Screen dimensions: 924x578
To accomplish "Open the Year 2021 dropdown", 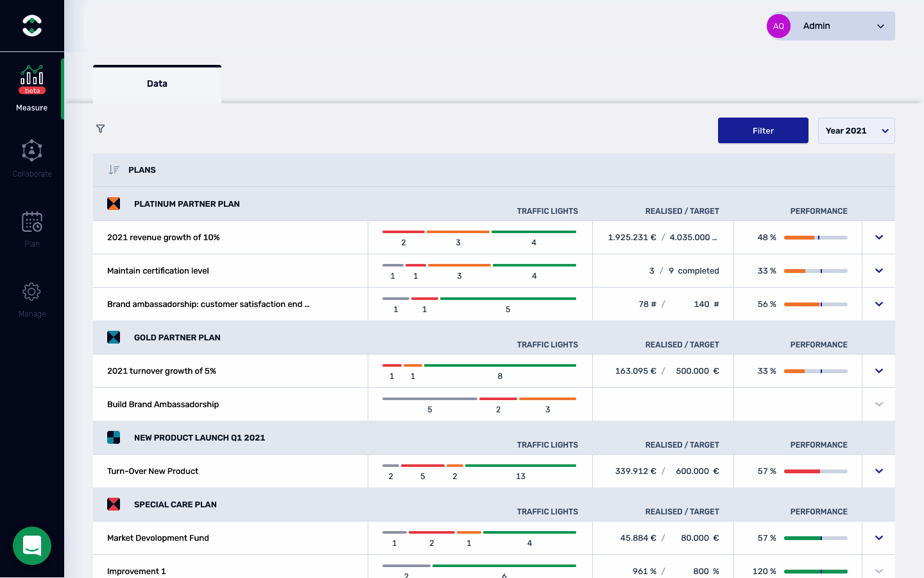I will coord(856,131).
